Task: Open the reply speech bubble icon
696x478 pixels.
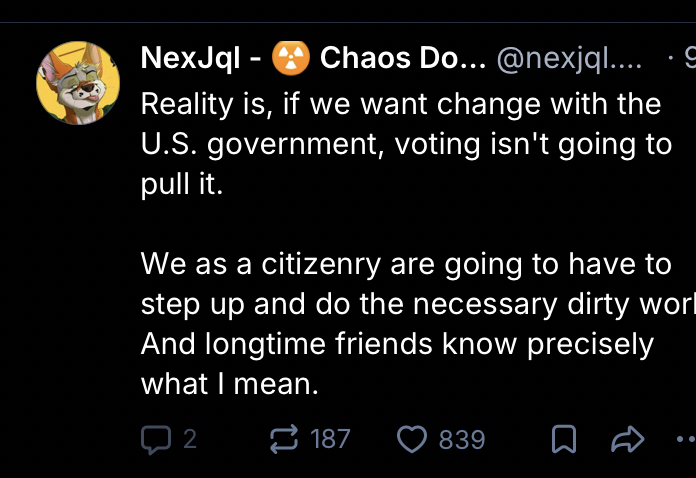Action: click(155, 439)
